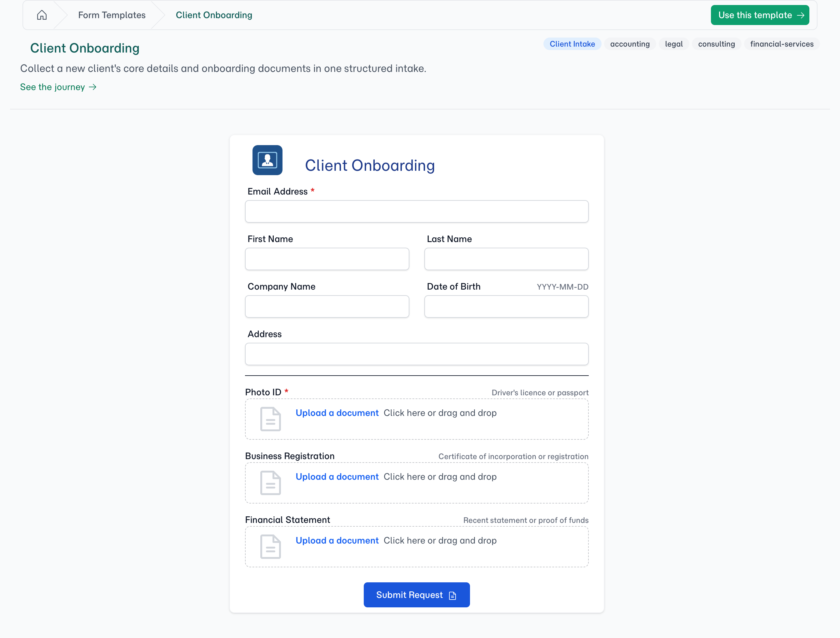Click Certificate of incorporation or registration hint
The width and height of the screenshot is (840, 638).
click(513, 457)
